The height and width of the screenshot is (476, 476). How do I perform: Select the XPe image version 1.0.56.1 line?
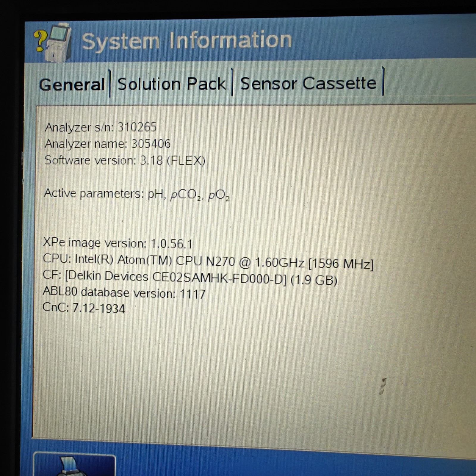tap(118, 243)
